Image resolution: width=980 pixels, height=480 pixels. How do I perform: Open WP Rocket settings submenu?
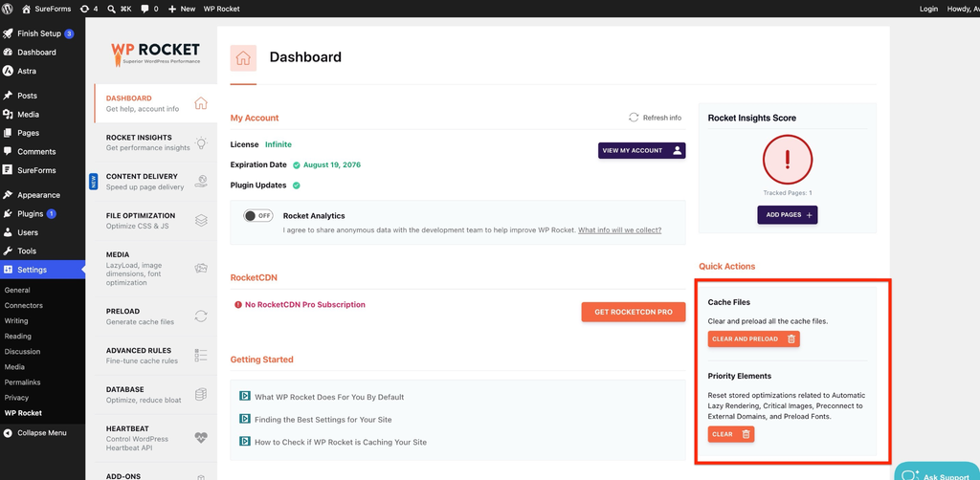point(23,412)
